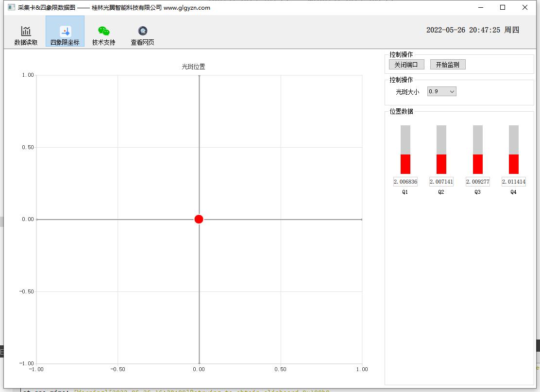Select the Q1 value field 2.006836
540x392 pixels.
[405, 182]
